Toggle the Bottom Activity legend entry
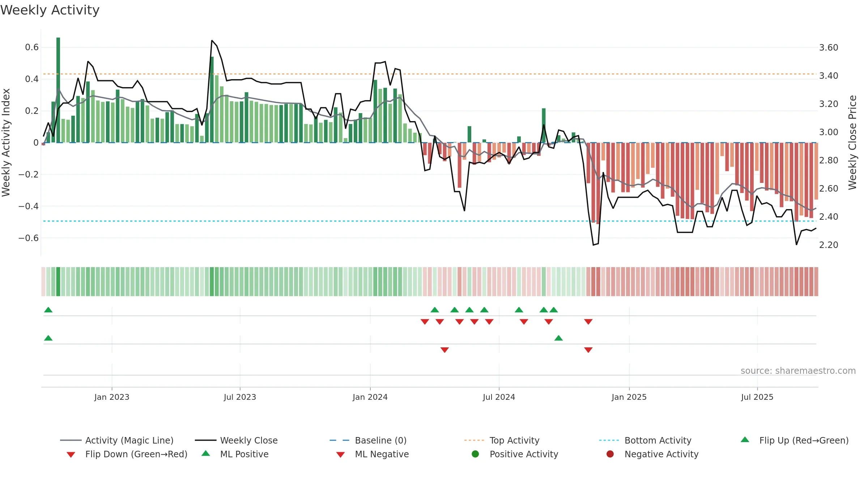Screen dimensions: 868x488 click(645, 440)
